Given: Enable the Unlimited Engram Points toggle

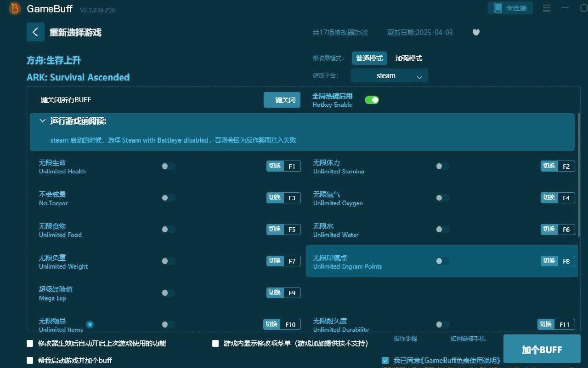Looking at the screenshot, I should point(442,261).
